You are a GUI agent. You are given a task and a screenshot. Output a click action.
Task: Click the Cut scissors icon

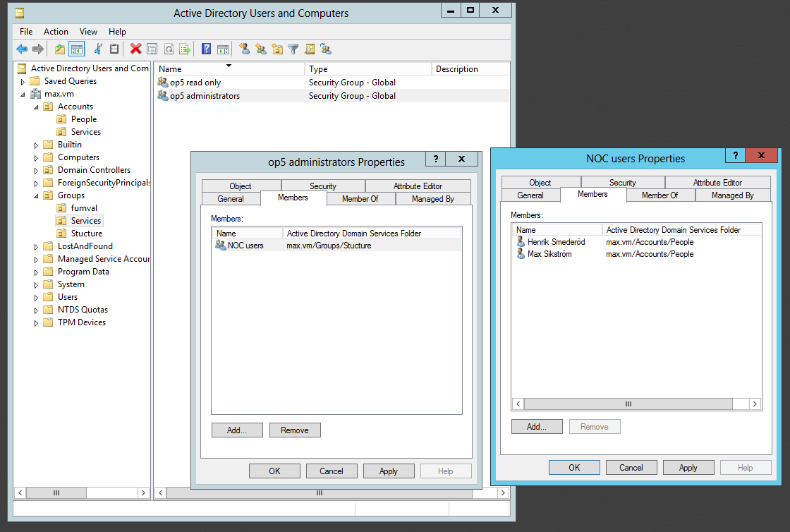(x=99, y=49)
